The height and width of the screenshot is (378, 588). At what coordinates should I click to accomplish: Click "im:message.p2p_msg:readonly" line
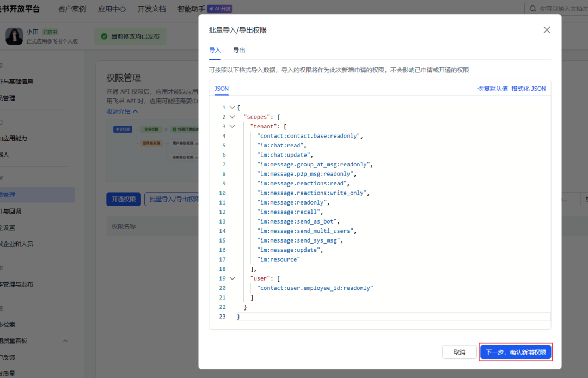click(x=307, y=174)
